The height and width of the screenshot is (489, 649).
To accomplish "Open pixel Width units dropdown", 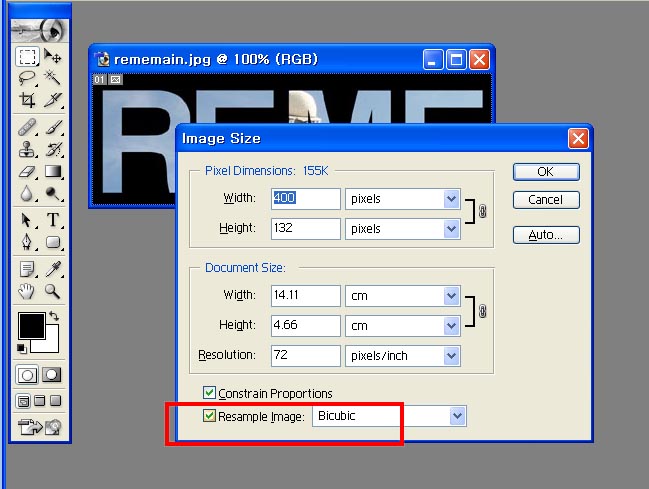I will coord(451,199).
